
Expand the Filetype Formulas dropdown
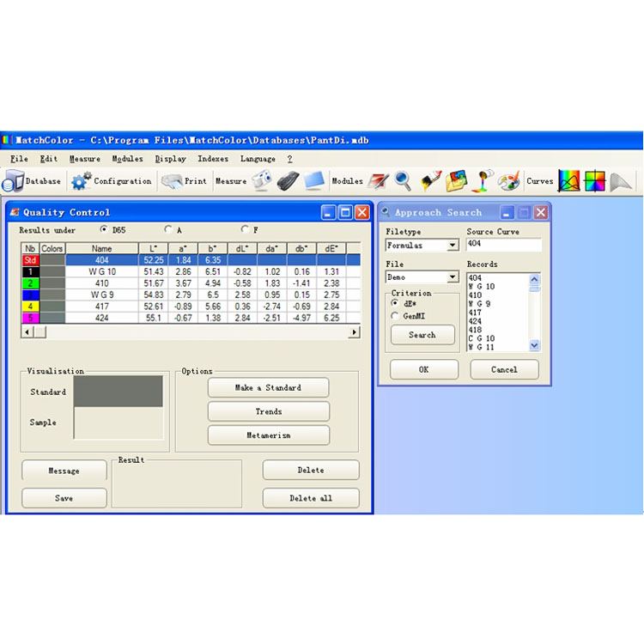(x=453, y=246)
